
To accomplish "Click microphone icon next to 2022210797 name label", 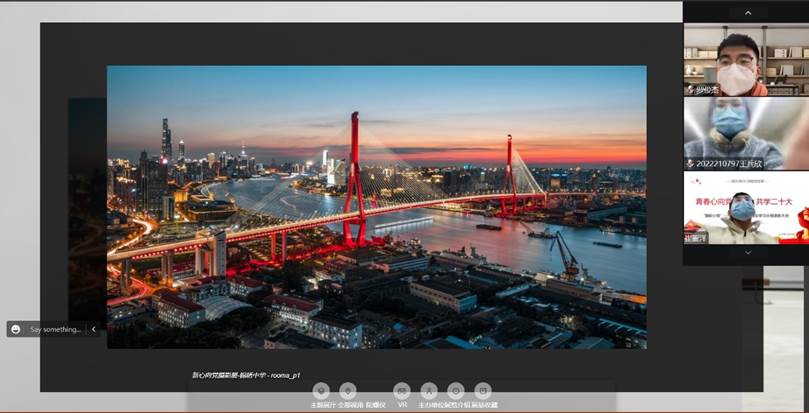I will 690,164.
